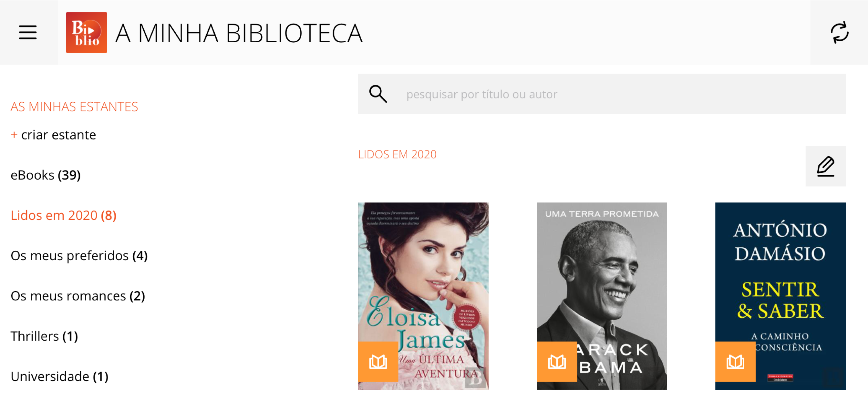This screenshot has width=868, height=401.
Task: Focus the title or author search field
Action: click(602, 94)
